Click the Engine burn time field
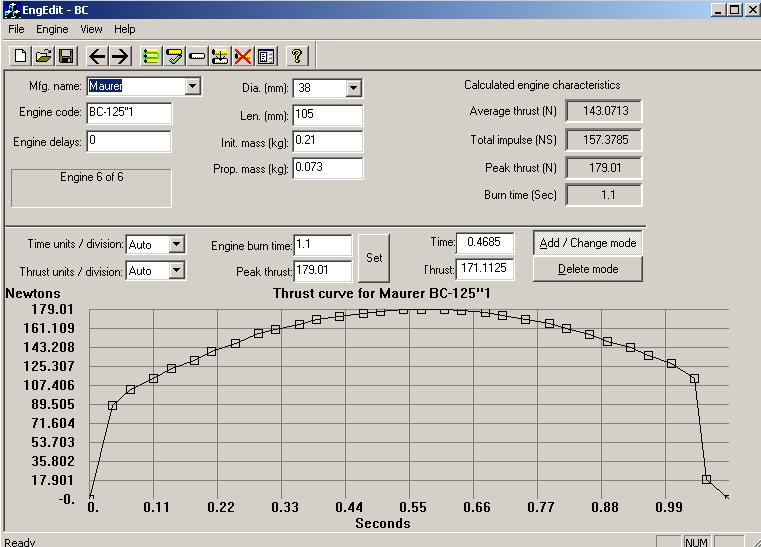 coord(323,245)
